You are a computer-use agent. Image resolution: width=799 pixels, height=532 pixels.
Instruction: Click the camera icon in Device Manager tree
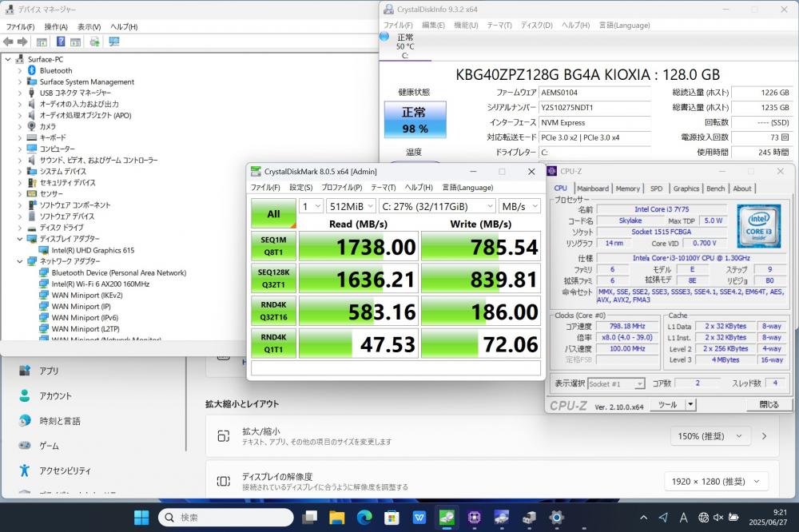coord(32,126)
